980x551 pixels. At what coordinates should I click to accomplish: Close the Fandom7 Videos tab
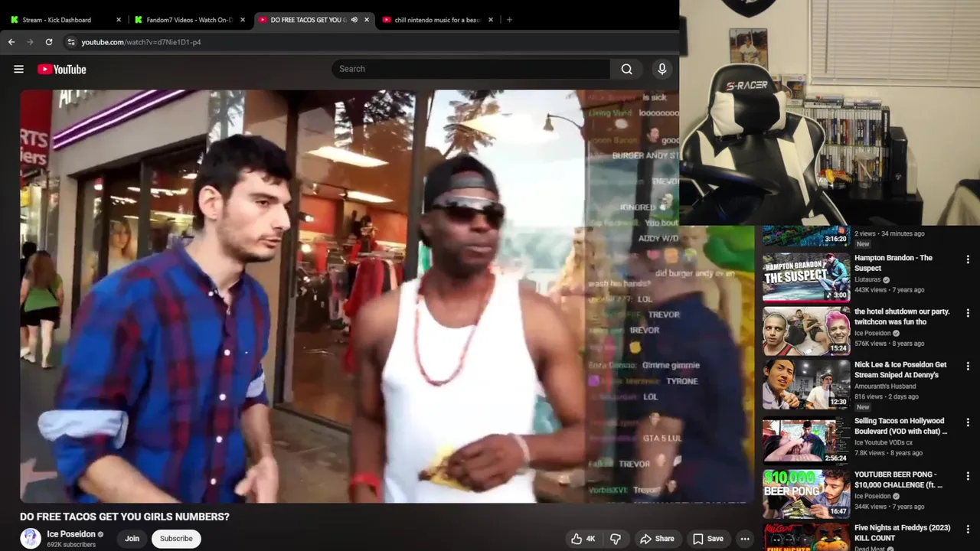pos(243,20)
